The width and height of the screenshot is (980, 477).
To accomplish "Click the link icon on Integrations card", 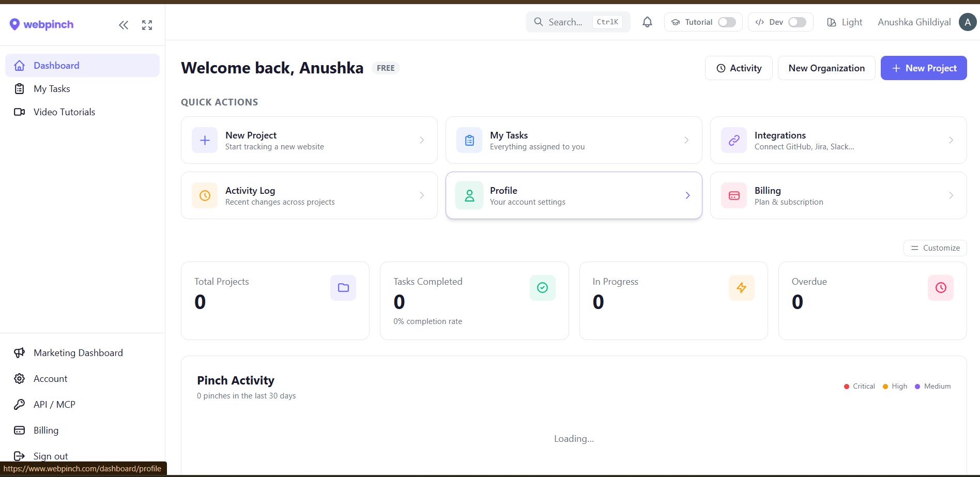I will tap(734, 140).
